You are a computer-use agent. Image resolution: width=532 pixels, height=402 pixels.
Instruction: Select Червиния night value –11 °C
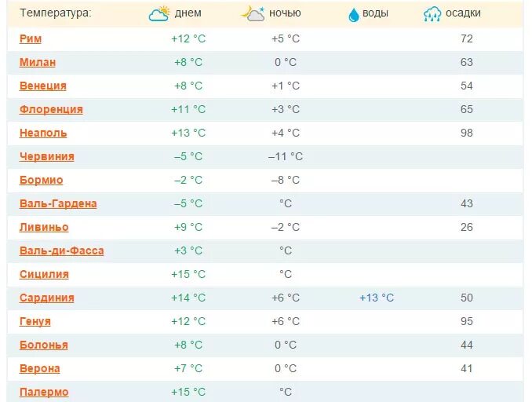(x=286, y=156)
